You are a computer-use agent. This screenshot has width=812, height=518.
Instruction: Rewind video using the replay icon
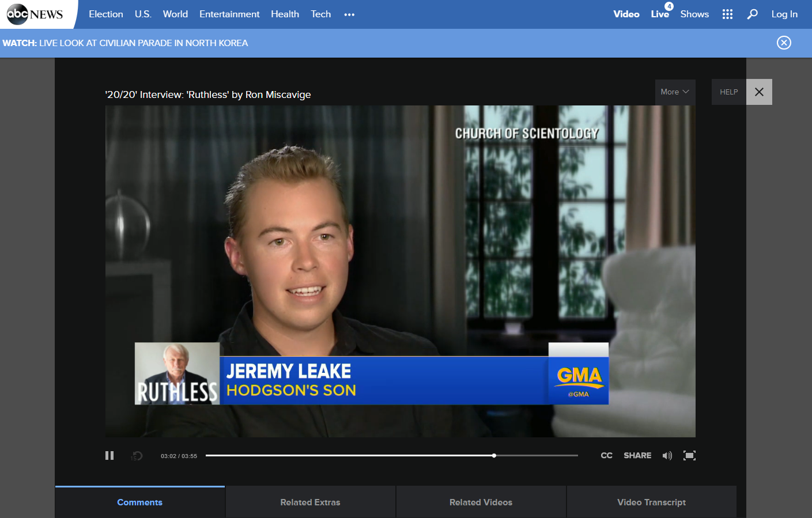[x=137, y=456]
